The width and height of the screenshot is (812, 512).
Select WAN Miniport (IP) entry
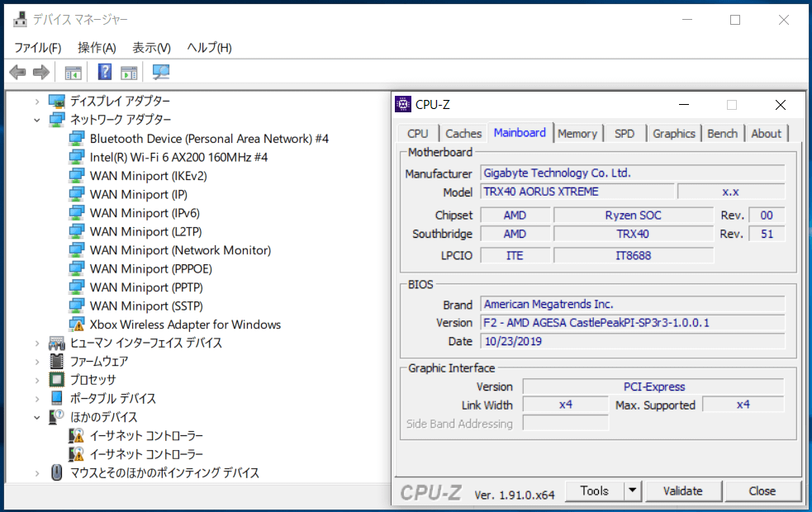[x=138, y=194]
